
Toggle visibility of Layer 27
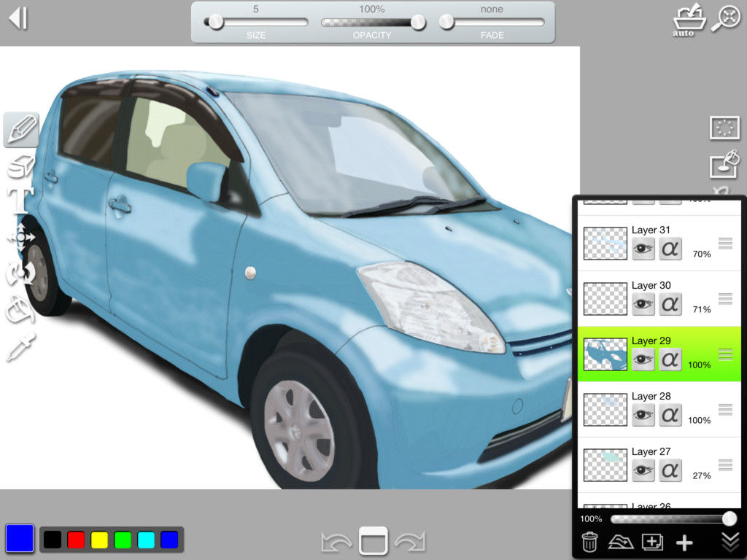[643, 470]
